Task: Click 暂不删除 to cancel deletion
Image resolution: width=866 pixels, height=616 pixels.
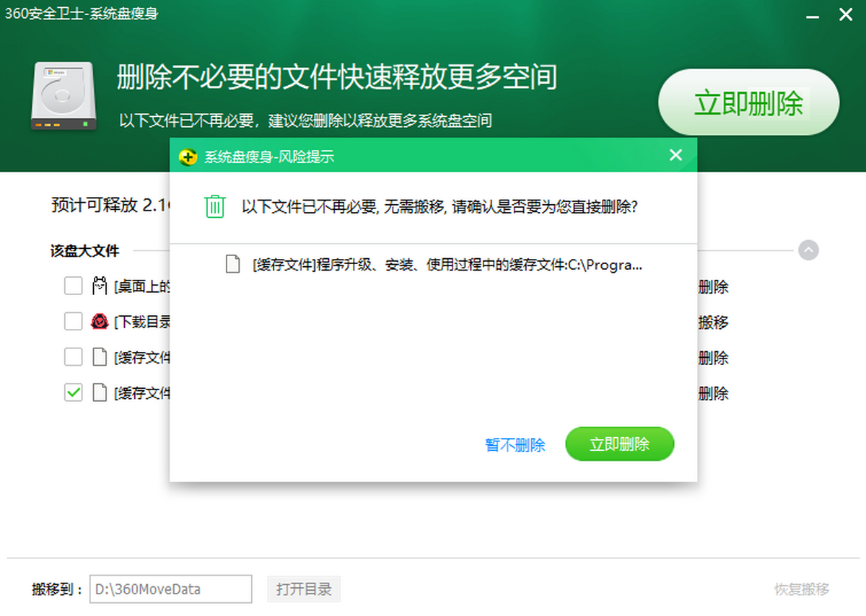Action: click(x=515, y=445)
